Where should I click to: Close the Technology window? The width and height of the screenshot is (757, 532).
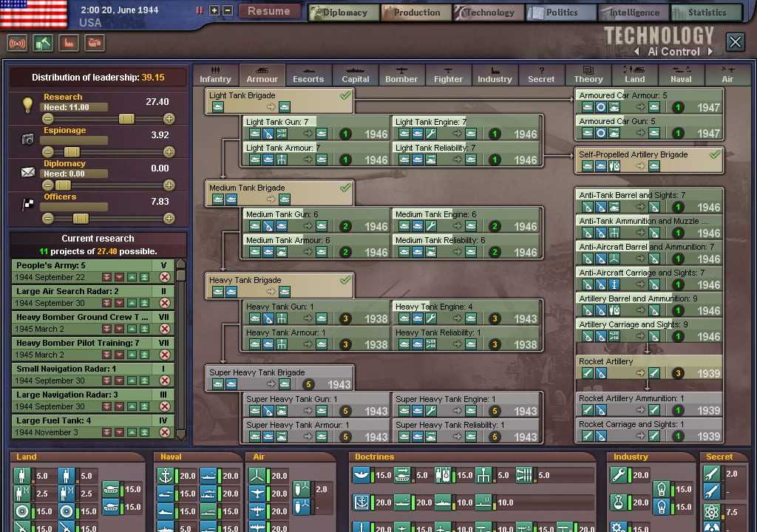pos(736,42)
